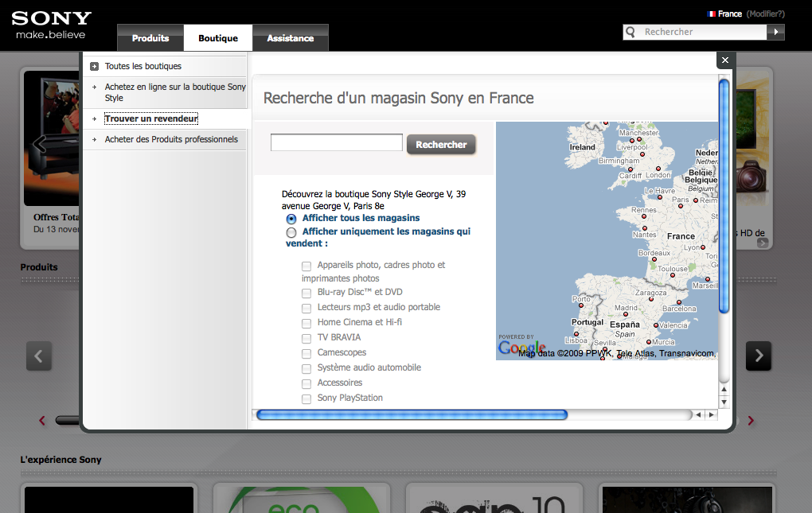Click the Lyon marker on the map
The width and height of the screenshot is (812, 513).
click(x=703, y=247)
